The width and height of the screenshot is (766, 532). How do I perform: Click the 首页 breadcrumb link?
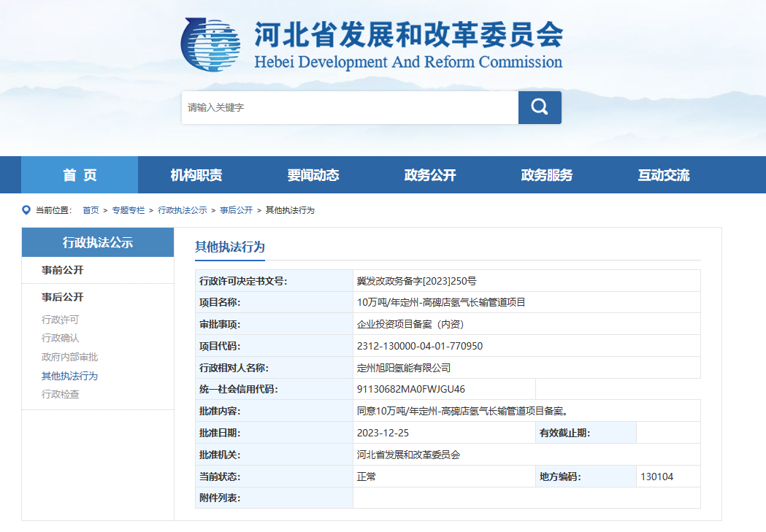(91, 210)
